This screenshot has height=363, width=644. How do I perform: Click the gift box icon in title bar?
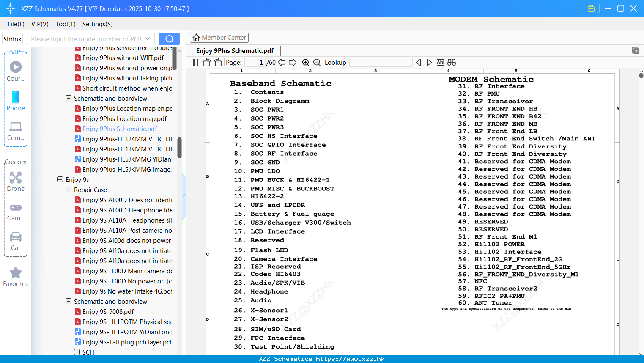[591, 8]
